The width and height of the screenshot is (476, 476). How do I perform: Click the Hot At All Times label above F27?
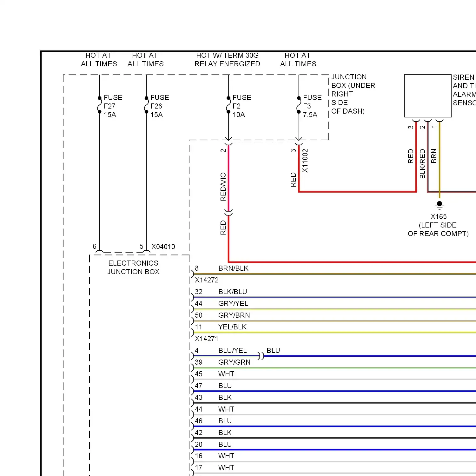tap(99, 60)
